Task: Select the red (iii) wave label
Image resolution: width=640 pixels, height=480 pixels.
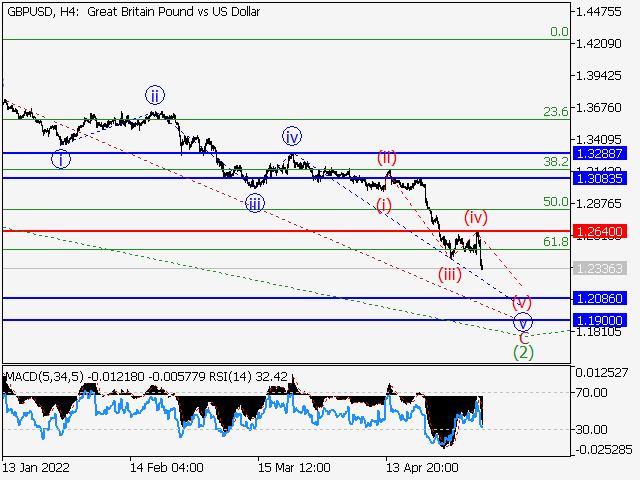Action: [450, 274]
